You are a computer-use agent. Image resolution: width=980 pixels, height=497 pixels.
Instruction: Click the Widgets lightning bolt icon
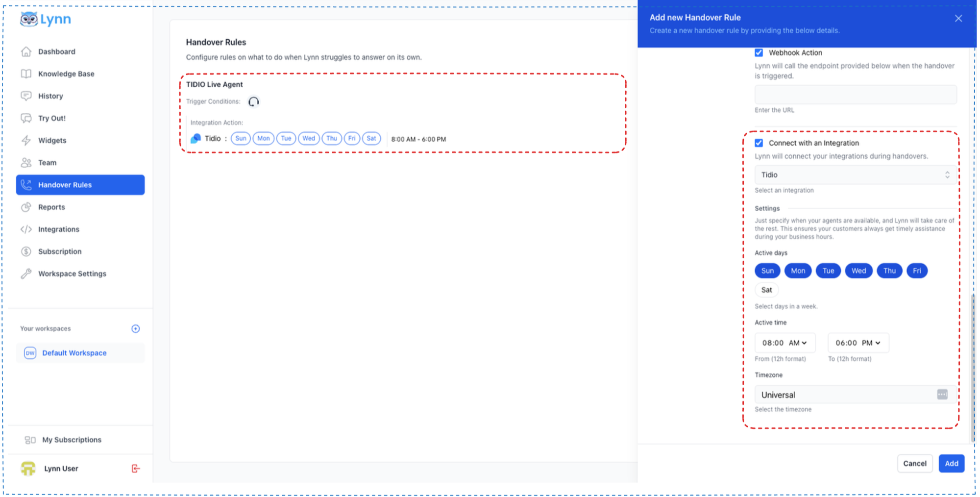click(x=26, y=140)
